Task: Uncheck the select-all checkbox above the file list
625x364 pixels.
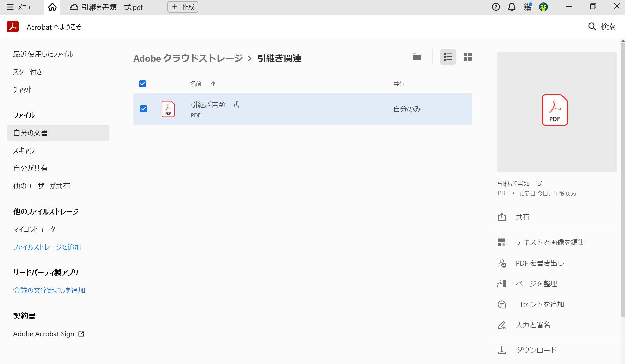Action: tap(142, 84)
